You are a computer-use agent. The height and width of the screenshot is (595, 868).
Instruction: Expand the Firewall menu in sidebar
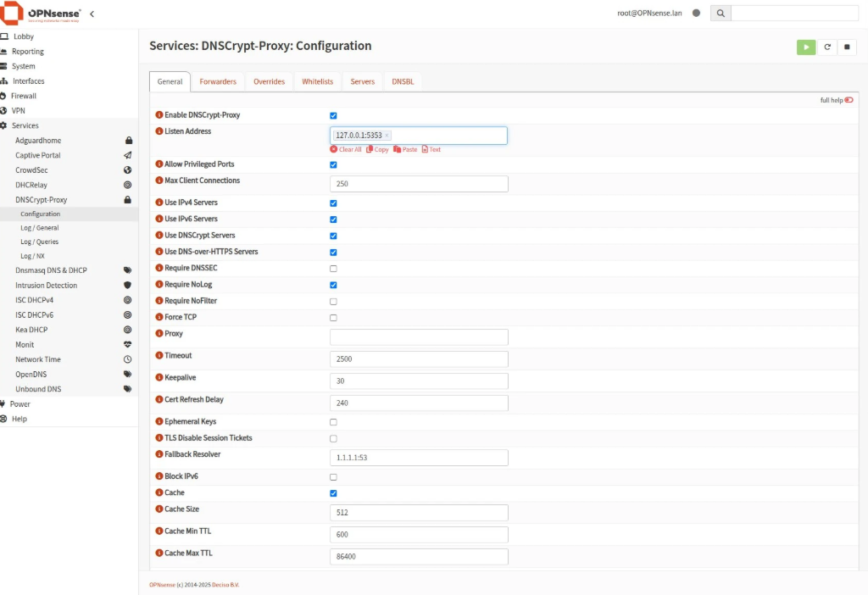coord(24,96)
